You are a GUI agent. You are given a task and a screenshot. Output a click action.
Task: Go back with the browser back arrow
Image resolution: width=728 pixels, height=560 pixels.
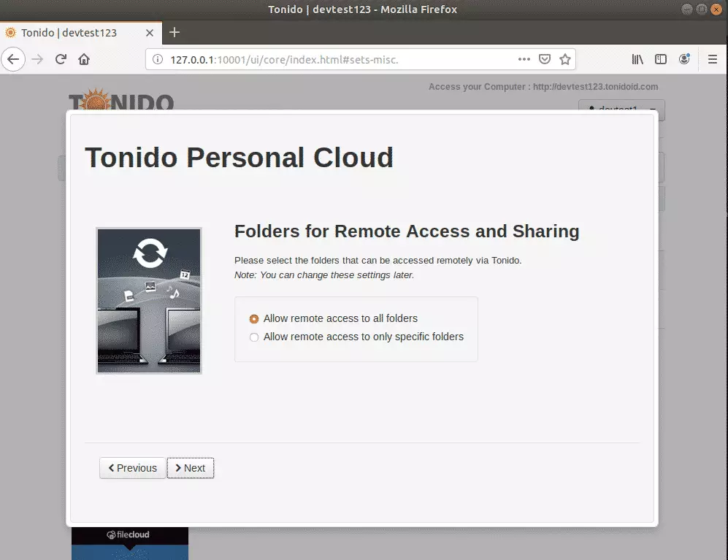(x=13, y=59)
